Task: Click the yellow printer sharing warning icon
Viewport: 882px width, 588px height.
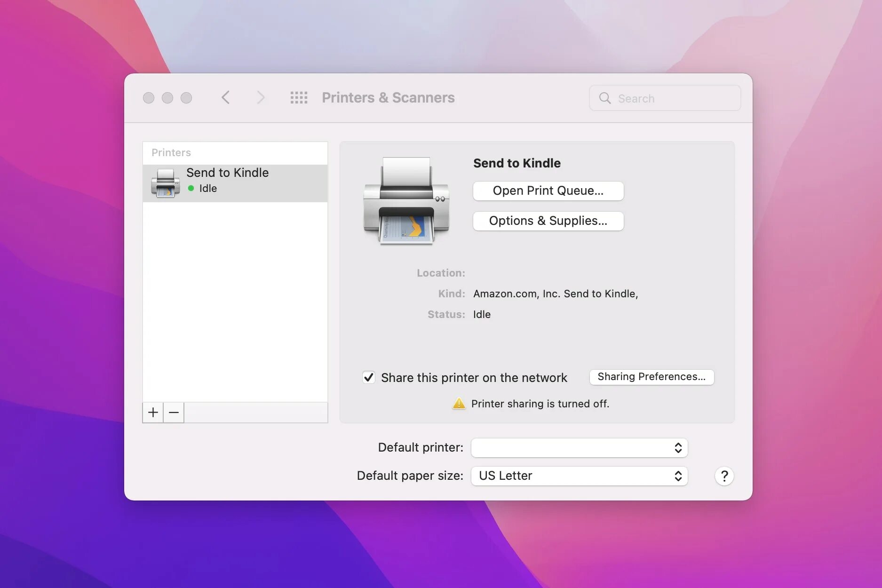Action: [x=459, y=404]
